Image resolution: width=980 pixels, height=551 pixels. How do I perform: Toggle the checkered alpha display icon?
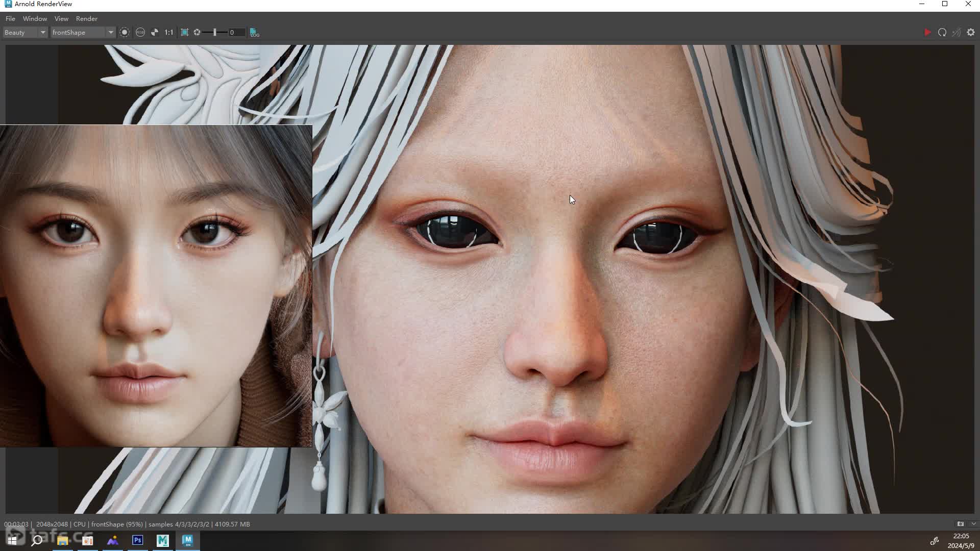point(155,32)
